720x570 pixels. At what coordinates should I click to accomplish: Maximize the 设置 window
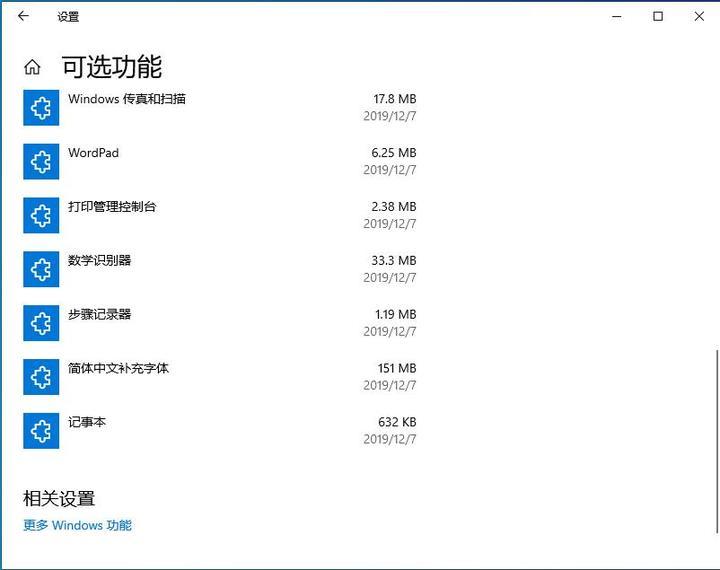click(657, 16)
